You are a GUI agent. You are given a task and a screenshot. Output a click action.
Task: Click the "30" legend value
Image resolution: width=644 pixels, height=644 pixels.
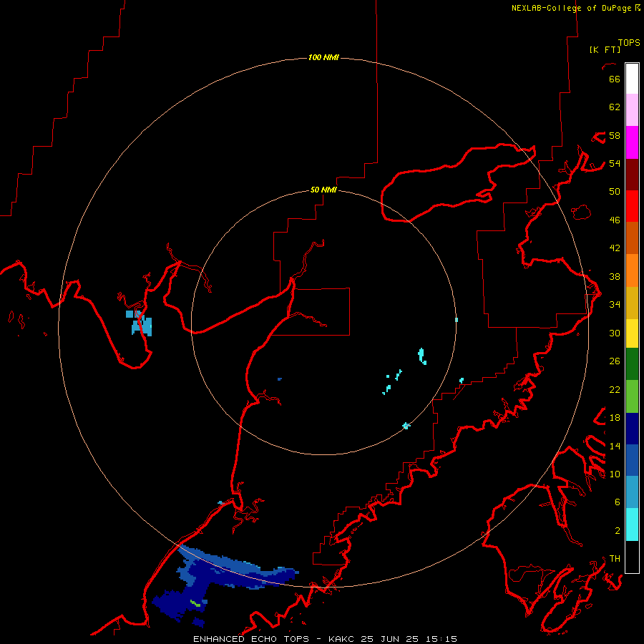tap(615, 333)
